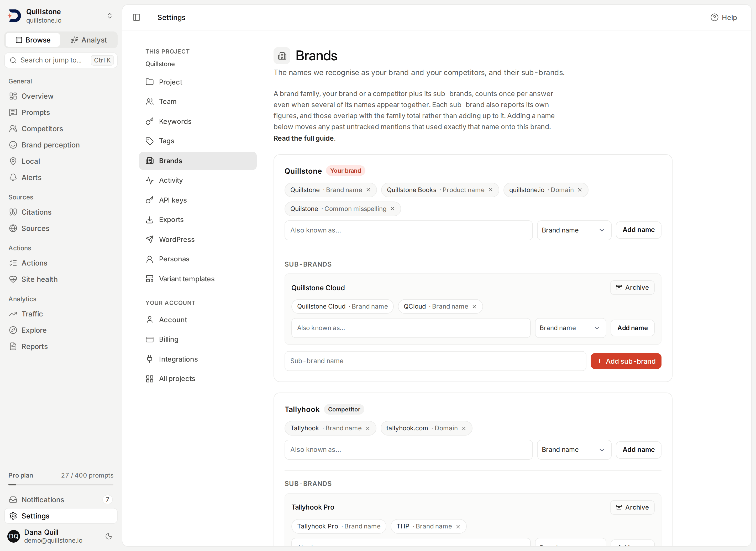Open API keys settings
The width and height of the screenshot is (756, 551).
click(x=198, y=200)
